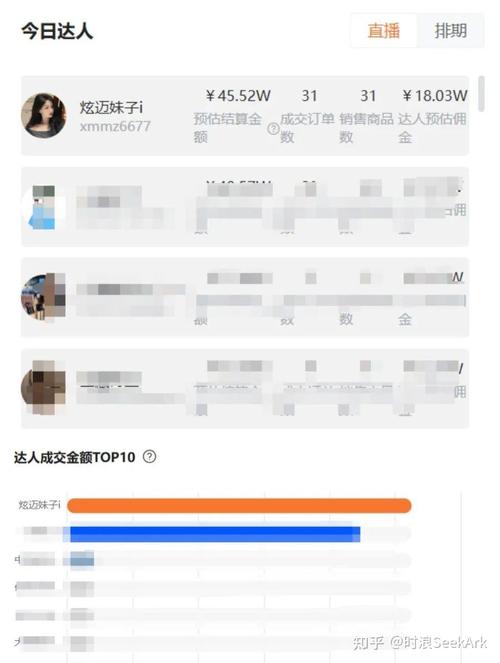This screenshot has height=663, width=500.
Task: Click the xmmz6677 account ID text
Action: point(115,126)
